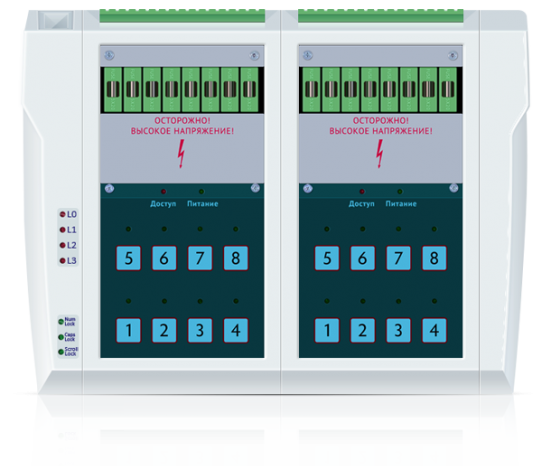The height and width of the screenshot is (470, 551).
Task: Click the L0 red indicator LED
Action: tap(63, 214)
